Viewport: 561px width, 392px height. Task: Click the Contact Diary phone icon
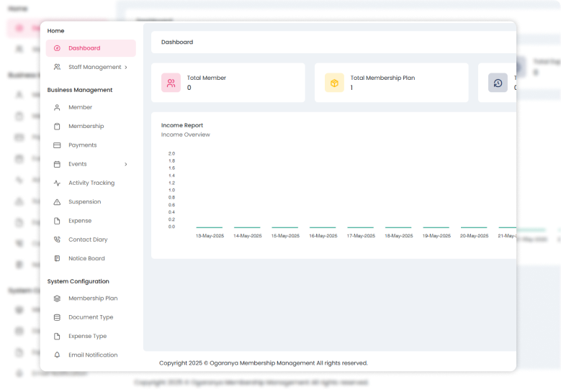58,240
